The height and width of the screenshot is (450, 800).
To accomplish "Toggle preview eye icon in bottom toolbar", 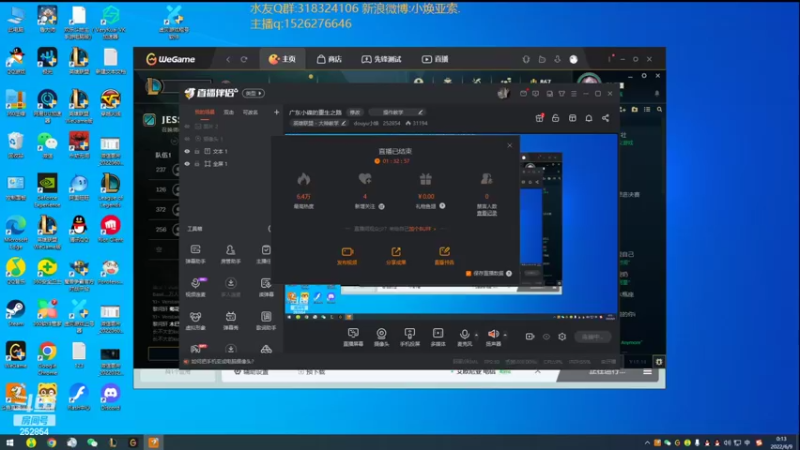I will (x=546, y=337).
